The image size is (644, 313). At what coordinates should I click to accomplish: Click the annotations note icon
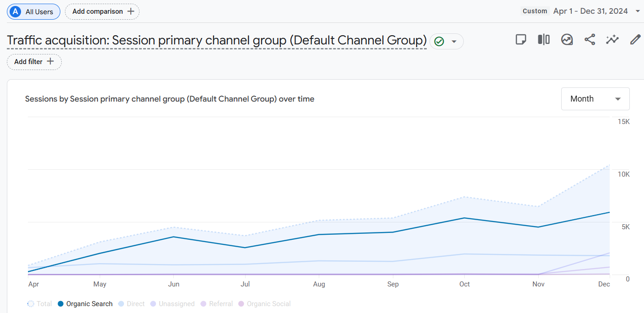coord(521,40)
